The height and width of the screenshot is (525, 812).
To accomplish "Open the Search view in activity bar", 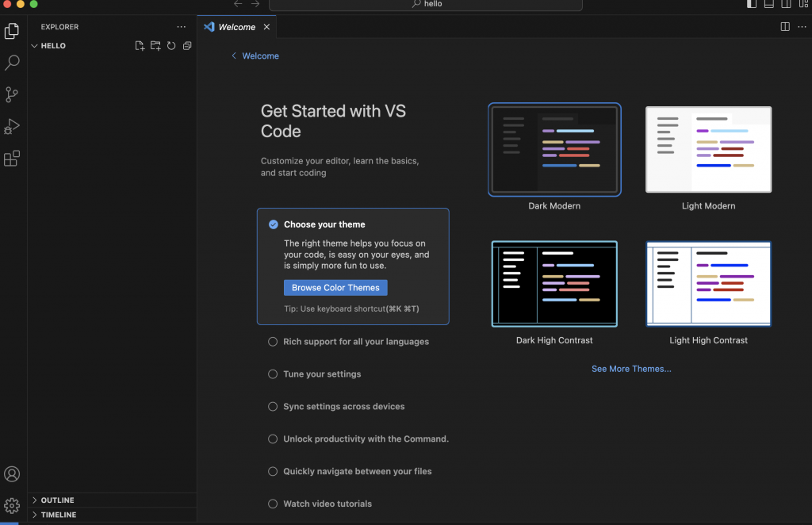I will pos(12,63).
